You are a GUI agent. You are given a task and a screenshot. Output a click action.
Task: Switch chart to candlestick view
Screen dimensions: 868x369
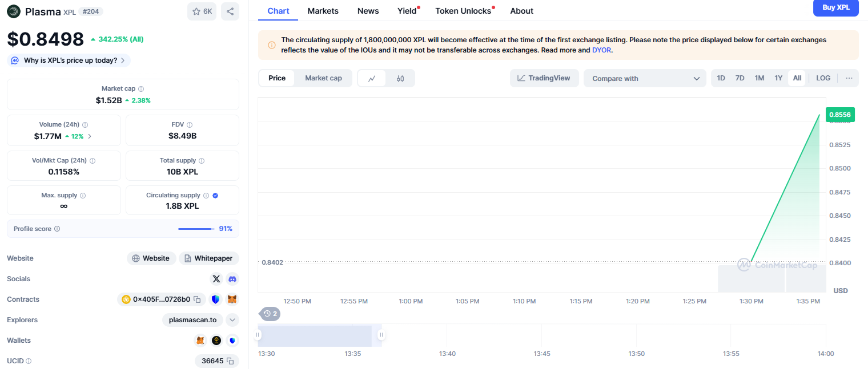click(400, 78)
